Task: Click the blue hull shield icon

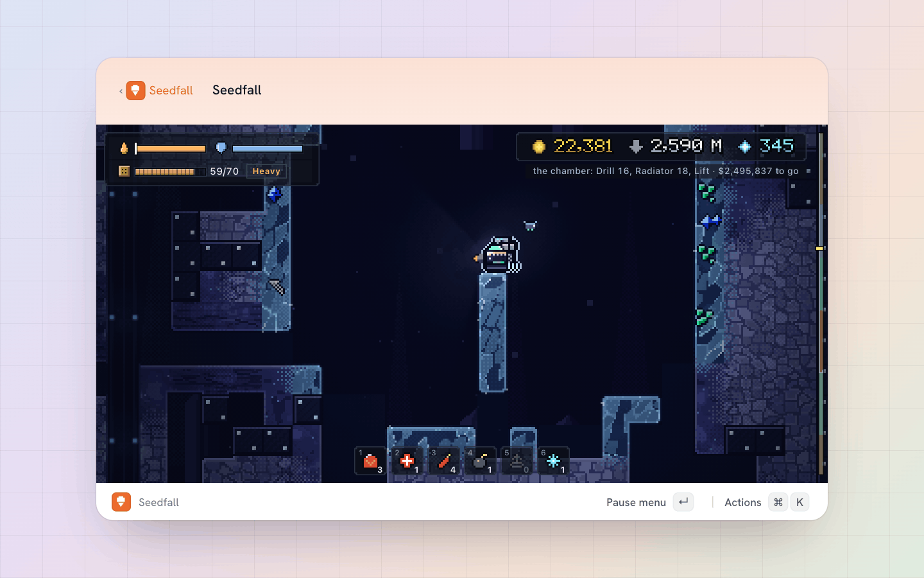Action: coord(221,148)
